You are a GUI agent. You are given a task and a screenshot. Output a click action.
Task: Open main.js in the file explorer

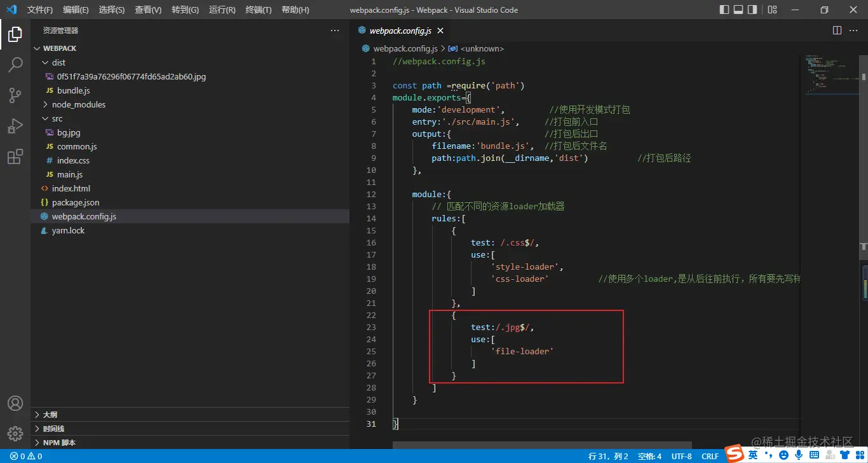[70, 174]
